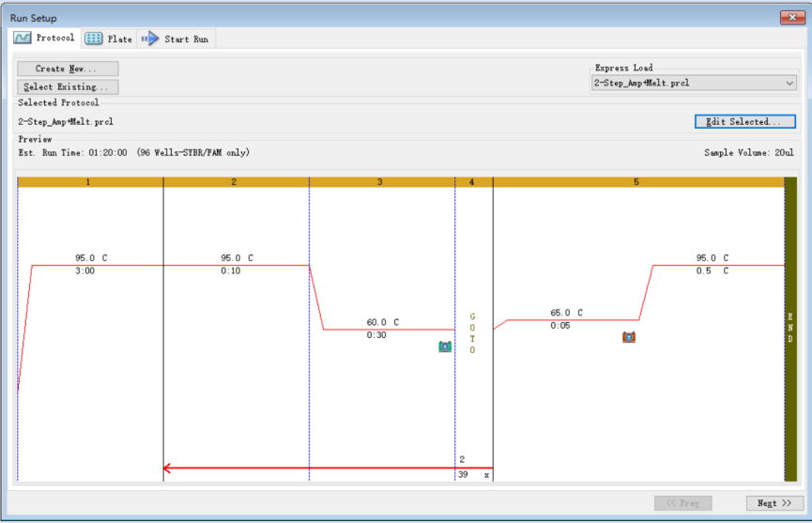Viewport: 812px width, 523px height.
Task: Switch to the Protocol tab
Action: pyautogui.click(x=45, y=38)
